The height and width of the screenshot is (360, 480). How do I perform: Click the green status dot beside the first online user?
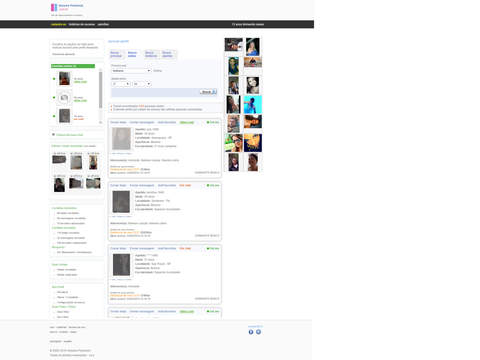click(x=54, y=79)
